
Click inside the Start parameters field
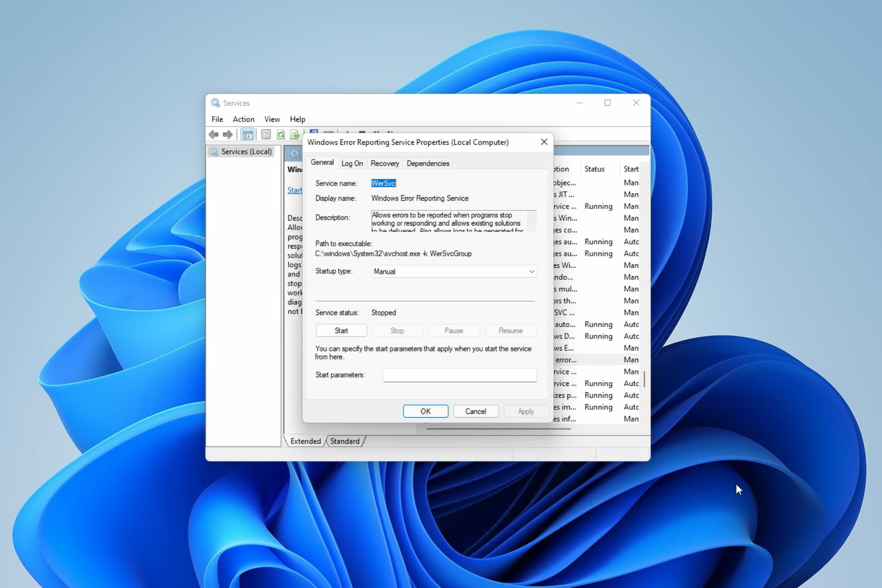[459, 375]
